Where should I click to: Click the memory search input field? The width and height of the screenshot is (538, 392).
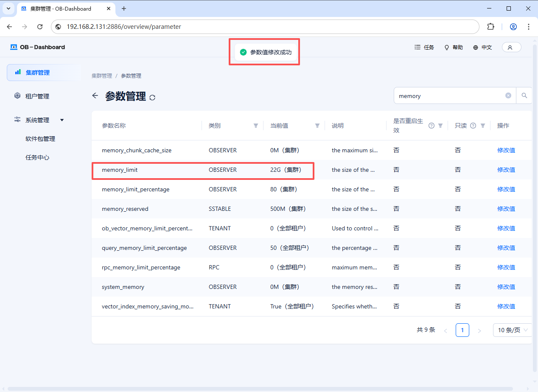450,96
